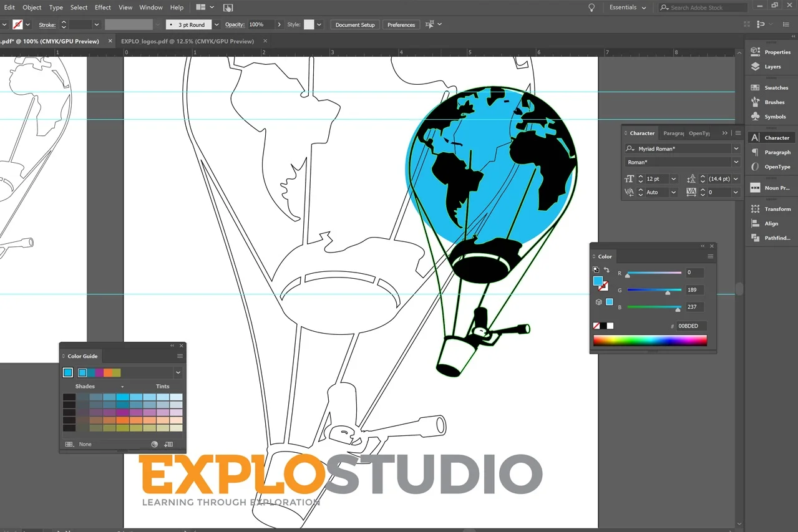Select the None swatch in Color panel
The height and width of the screenshot is (532, 798).
point(596,326)
